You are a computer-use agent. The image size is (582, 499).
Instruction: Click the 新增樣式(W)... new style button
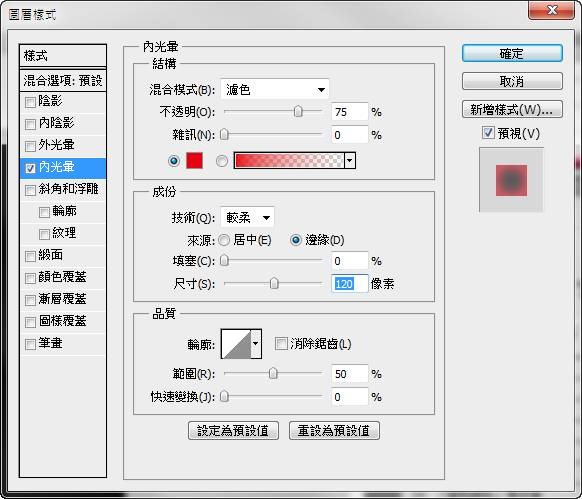pyautogui.click(x=512, y=109)
